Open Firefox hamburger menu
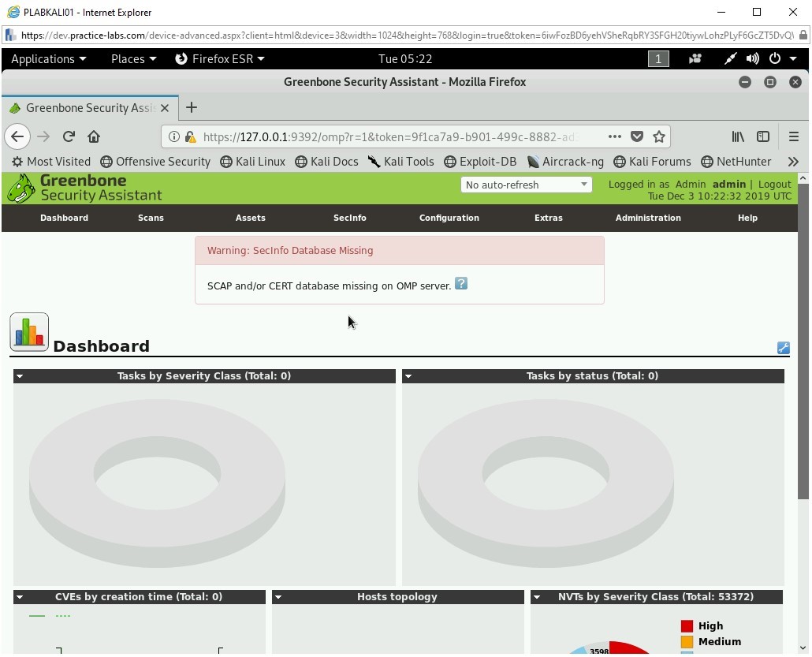 (793, 136)
